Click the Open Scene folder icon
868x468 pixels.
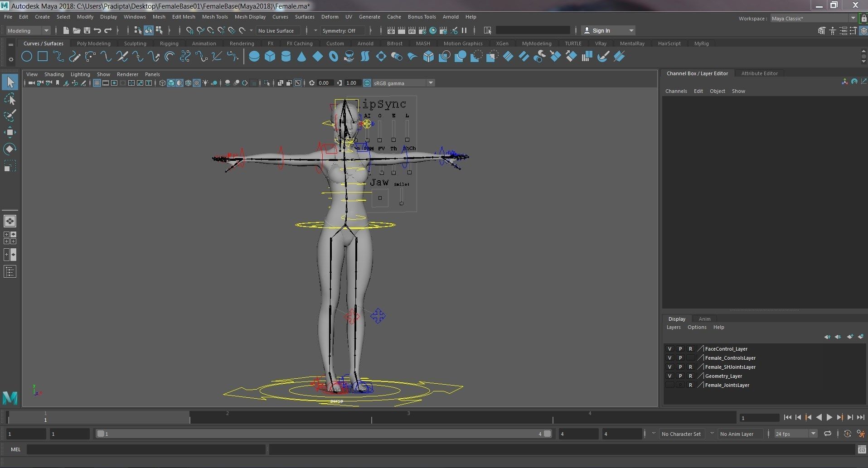[x=76, y=30]
